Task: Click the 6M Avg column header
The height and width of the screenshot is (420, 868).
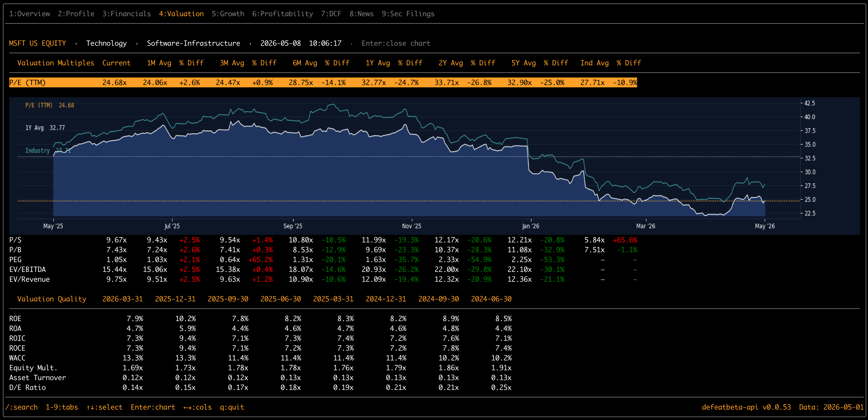Action: click(x=305, y=63)
